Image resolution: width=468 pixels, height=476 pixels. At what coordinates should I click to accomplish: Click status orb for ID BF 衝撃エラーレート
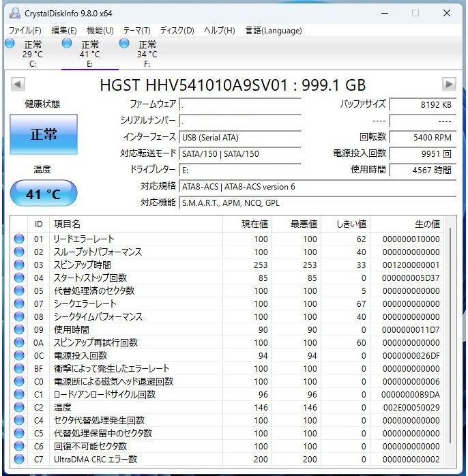(19, 368)
